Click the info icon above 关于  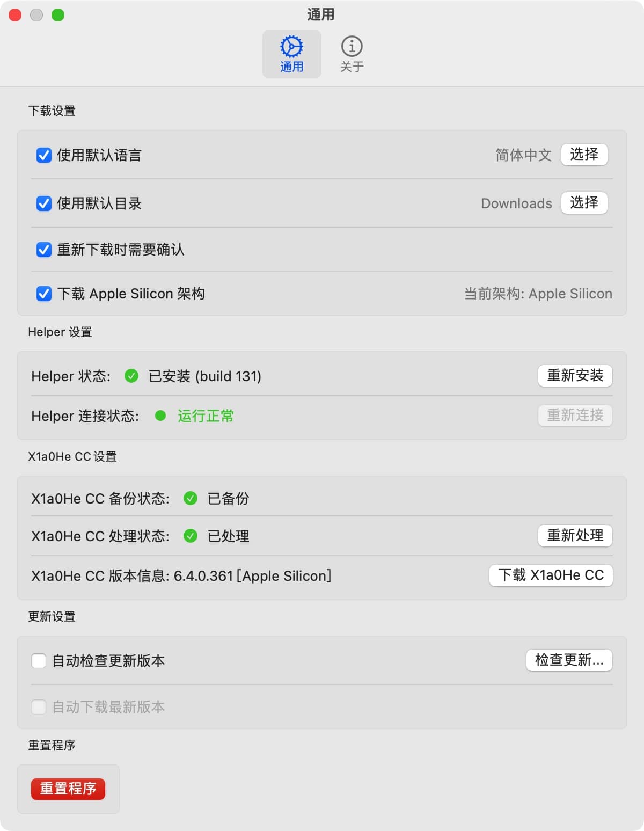tap(352, 47)
